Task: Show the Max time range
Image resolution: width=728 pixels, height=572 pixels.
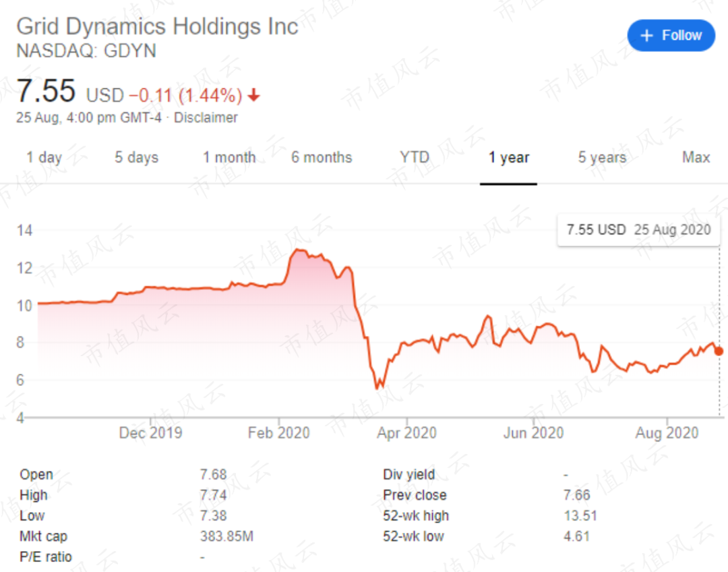Action: [696, 158]
